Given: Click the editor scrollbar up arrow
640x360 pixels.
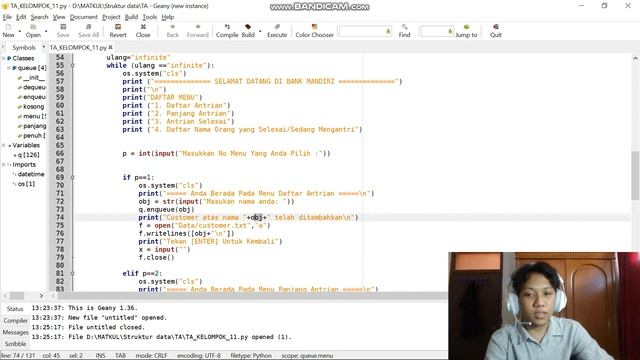Looking at the screenshot, I should point(635,58).
